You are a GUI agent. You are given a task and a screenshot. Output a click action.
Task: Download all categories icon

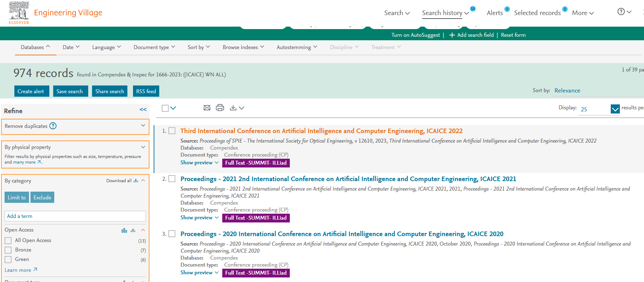pyautogui.click(x=136, y=181)
